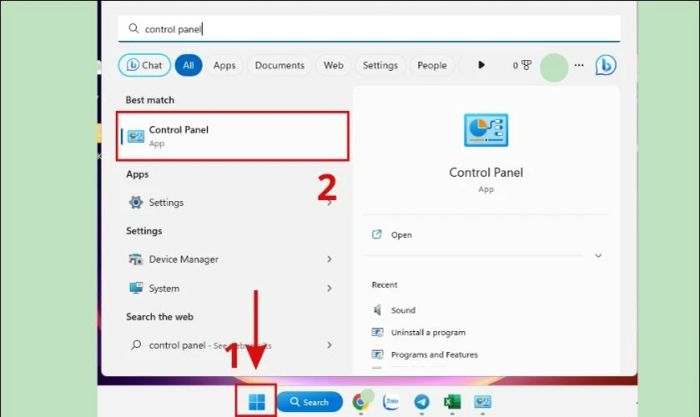Launch Excel from the taskbar
This screenshot has width=700, height=417.
pos(452,402)
